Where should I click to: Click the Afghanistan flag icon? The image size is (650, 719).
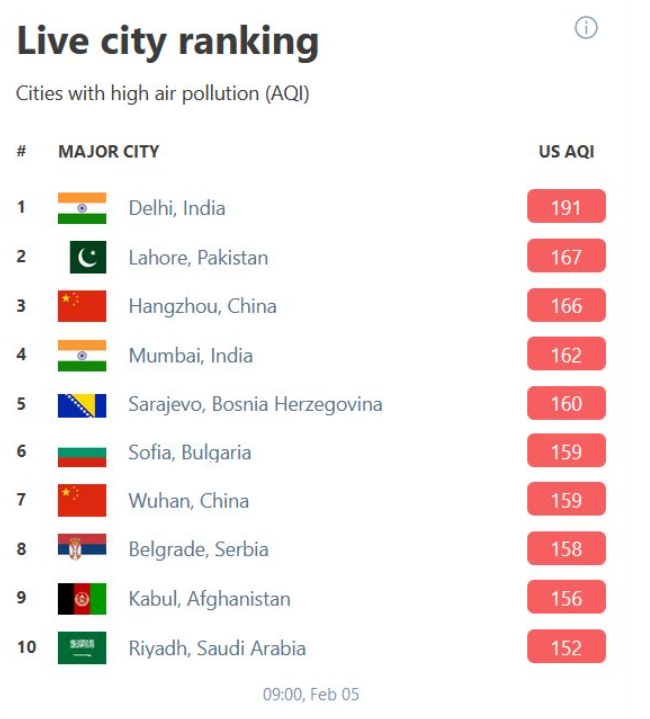click(82, 599)
